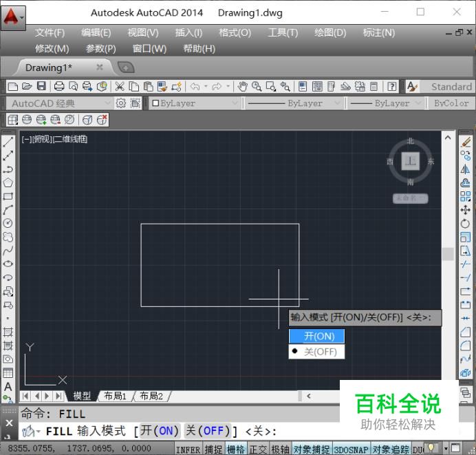Click the Erase tool in modify toolbar
This screenshot has width=476, height=455.
466,142
